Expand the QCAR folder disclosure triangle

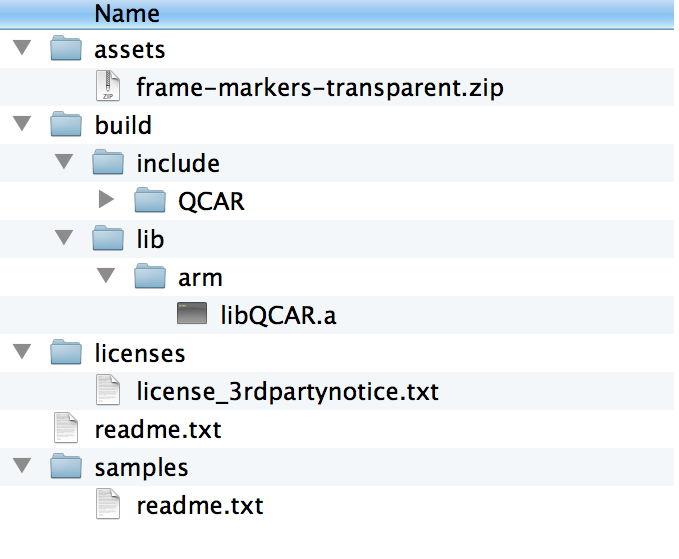coord(106,199)
